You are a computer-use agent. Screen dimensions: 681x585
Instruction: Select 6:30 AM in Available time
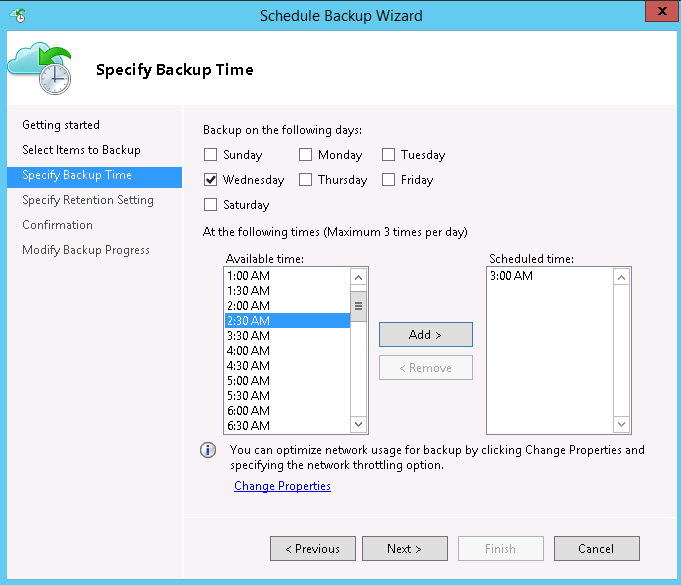click(288, 426)
